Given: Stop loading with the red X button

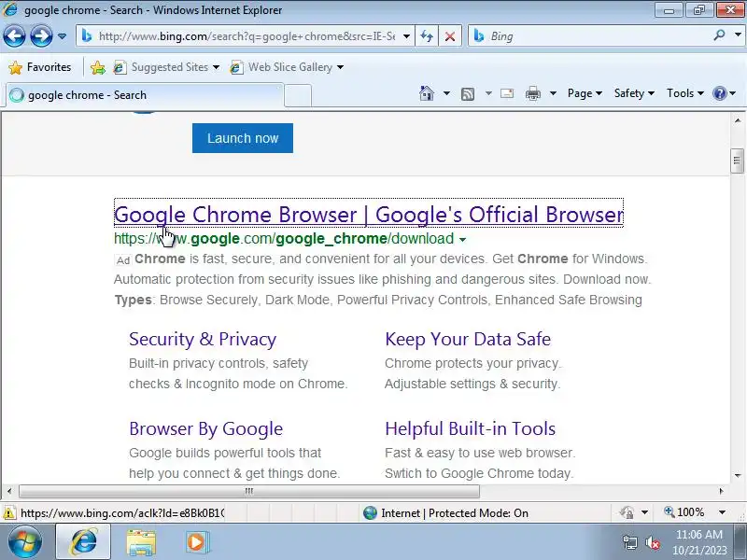Looking at the screenshot, I should 450,36.
